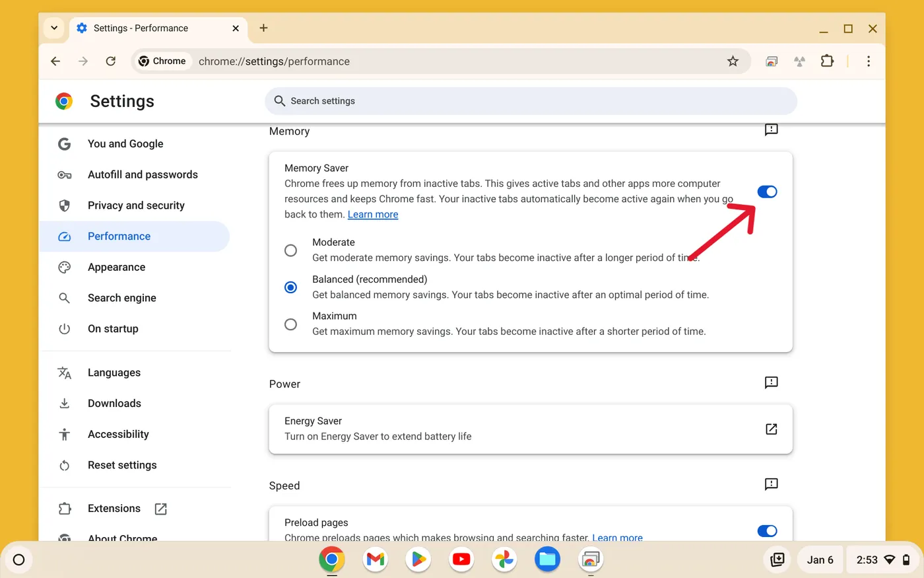The image size is (924, 578).
Task: Click the Chrome logo beside Settings
Action: pos(64,101)
